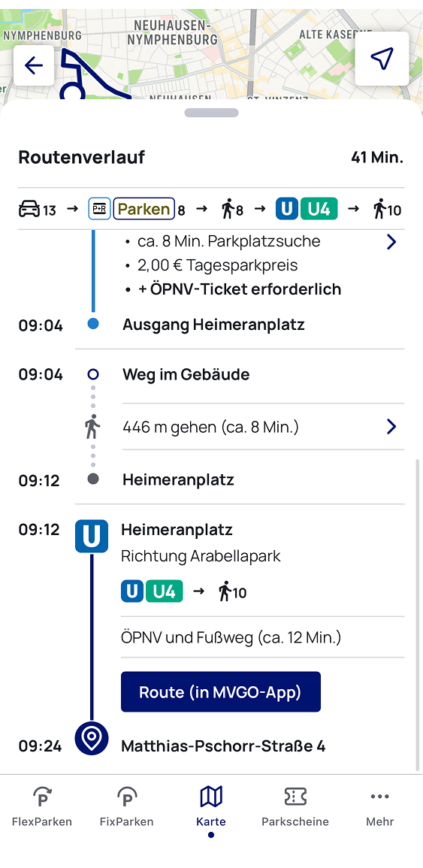423x868 pixels.
Task: Expand the 446 m walking directions chevron
Action: pyautogui.click(x=391, y=426)
